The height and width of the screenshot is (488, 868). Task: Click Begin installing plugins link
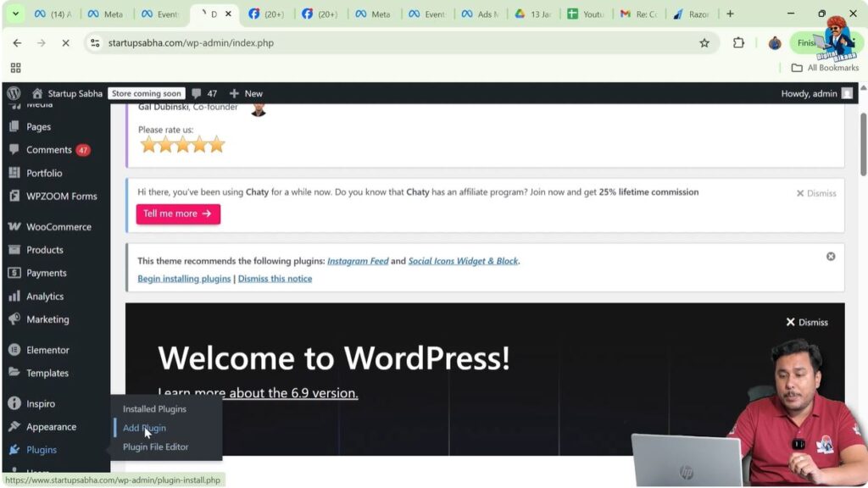184,278
